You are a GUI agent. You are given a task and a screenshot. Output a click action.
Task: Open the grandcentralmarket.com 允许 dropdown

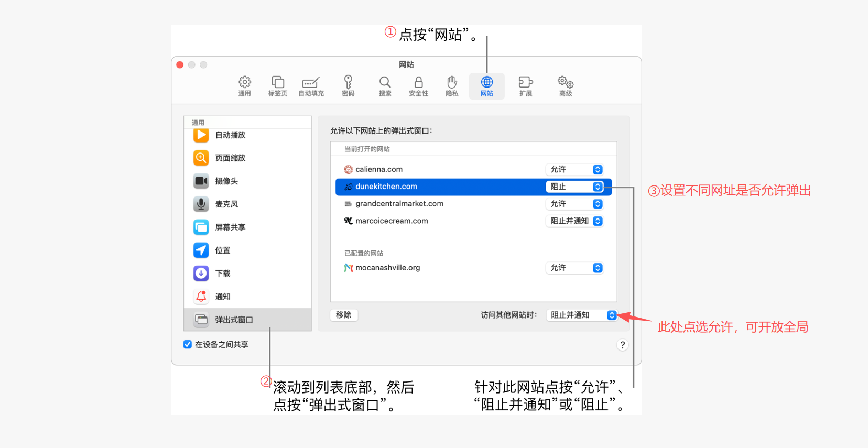(574, 204)
